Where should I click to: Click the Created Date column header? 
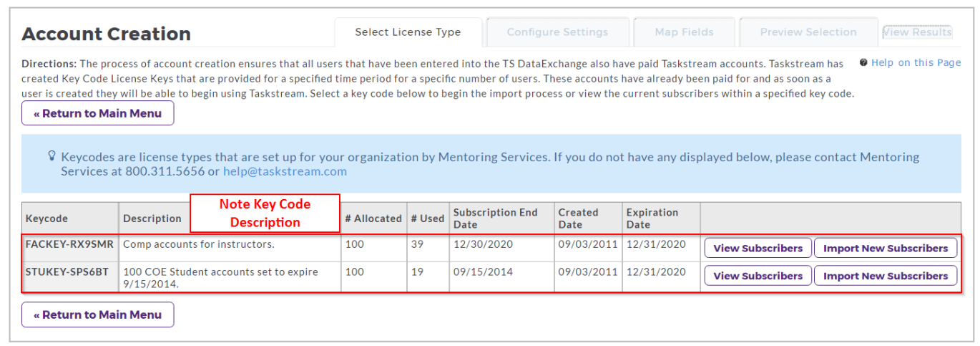(x=588, y=218)
